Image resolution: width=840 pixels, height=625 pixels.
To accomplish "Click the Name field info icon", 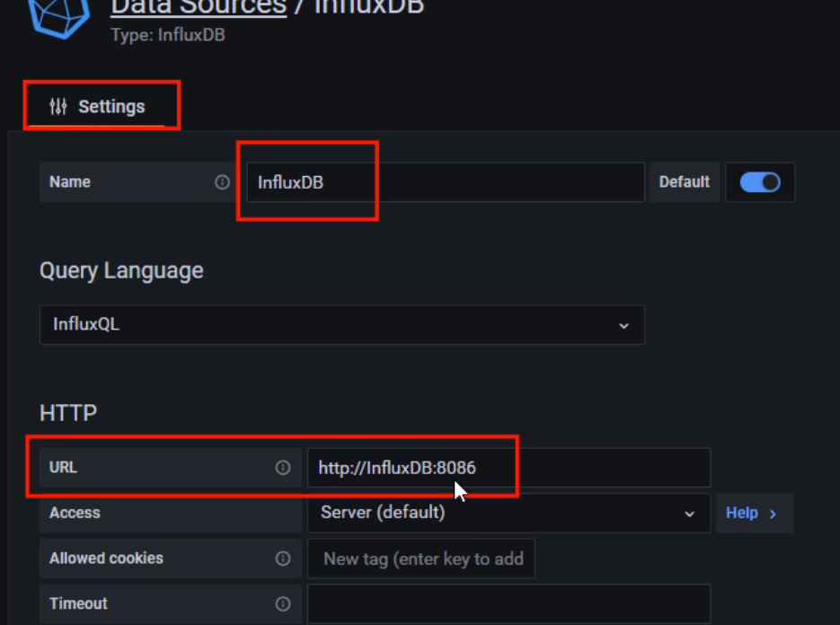I will pyautogui.click(x=222, y=182).
